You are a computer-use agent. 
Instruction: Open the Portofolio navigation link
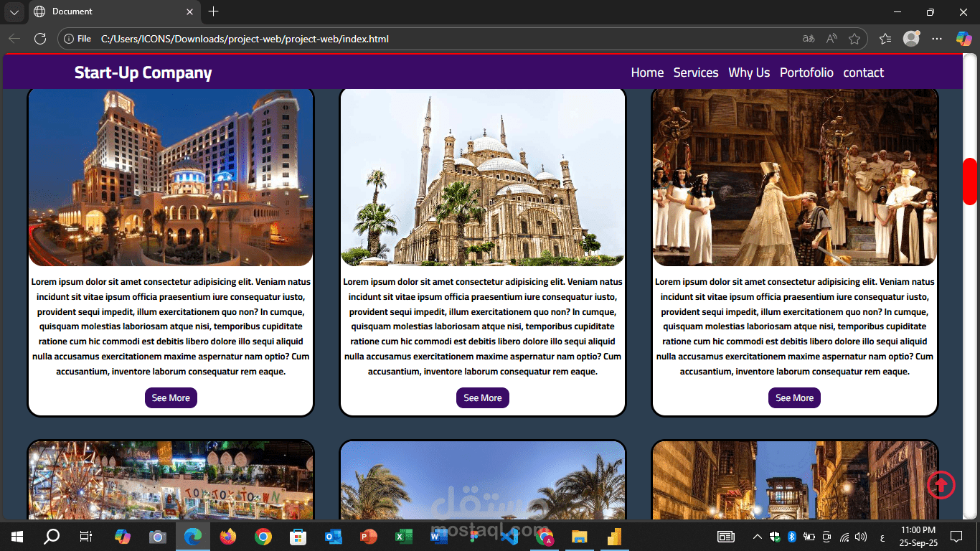point(806,72)
